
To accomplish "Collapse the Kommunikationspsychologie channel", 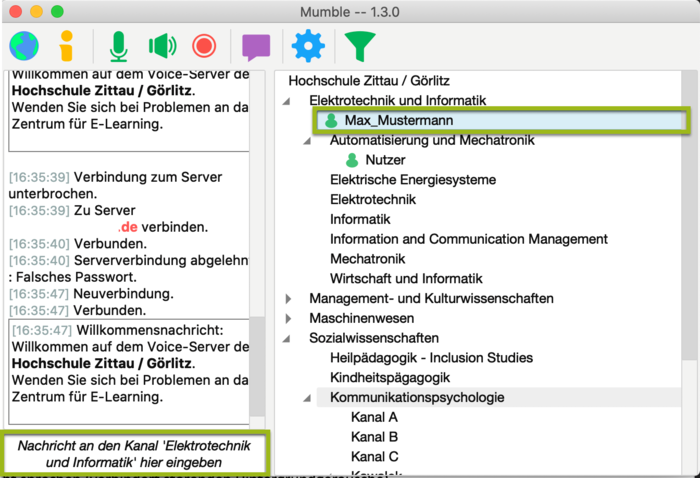I will tap(307, 398).
